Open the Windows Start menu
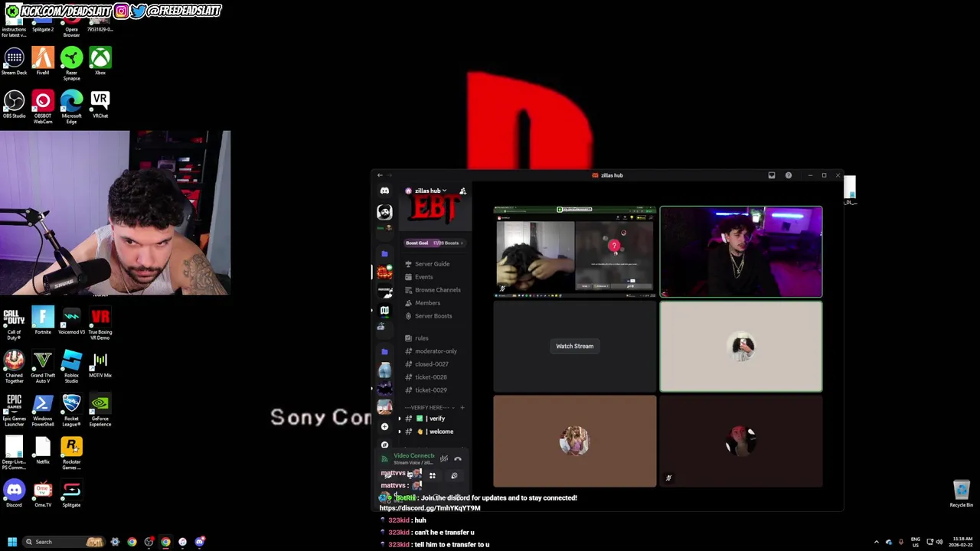980x551 pixels. pos(12,542)
